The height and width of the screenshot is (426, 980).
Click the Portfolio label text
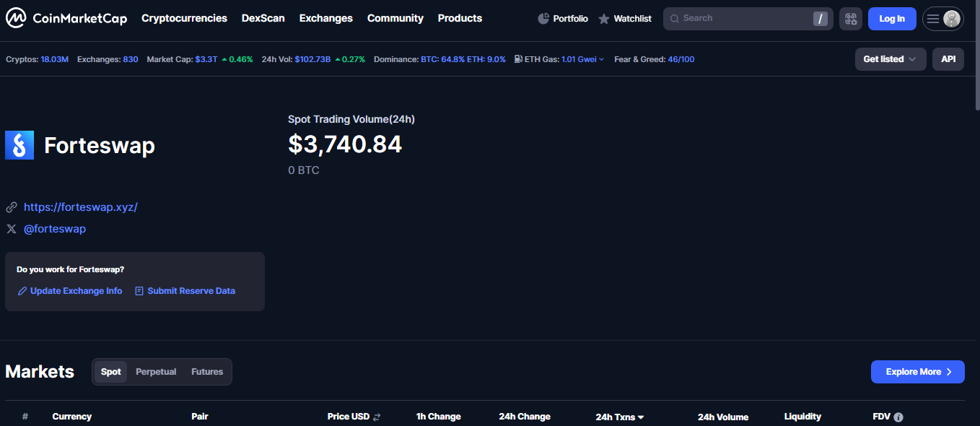click(571, 19)
